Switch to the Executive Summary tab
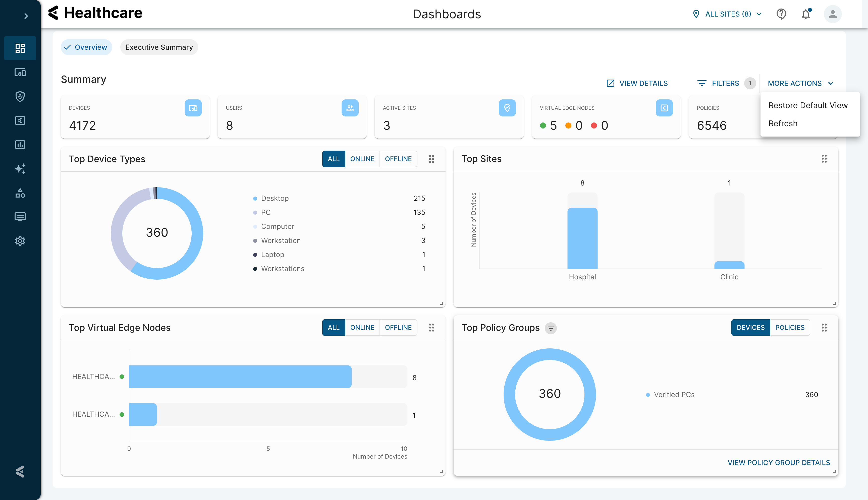 click(159, 47)
